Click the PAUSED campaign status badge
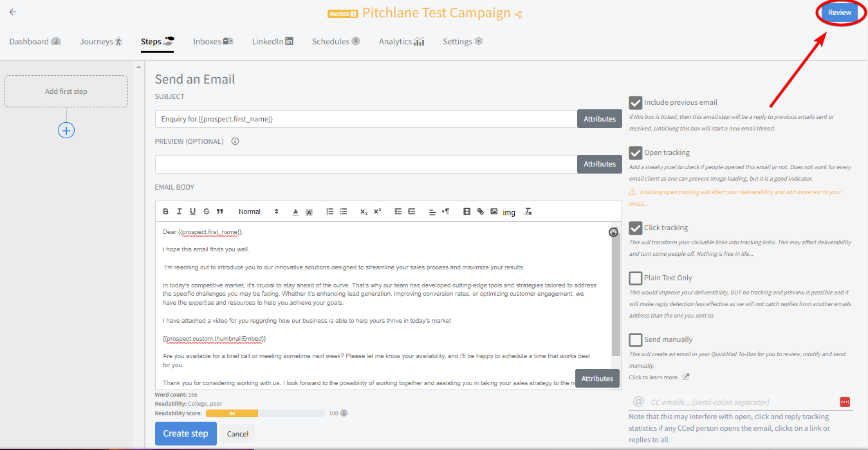868x450 pixels. tap(343, 14)
